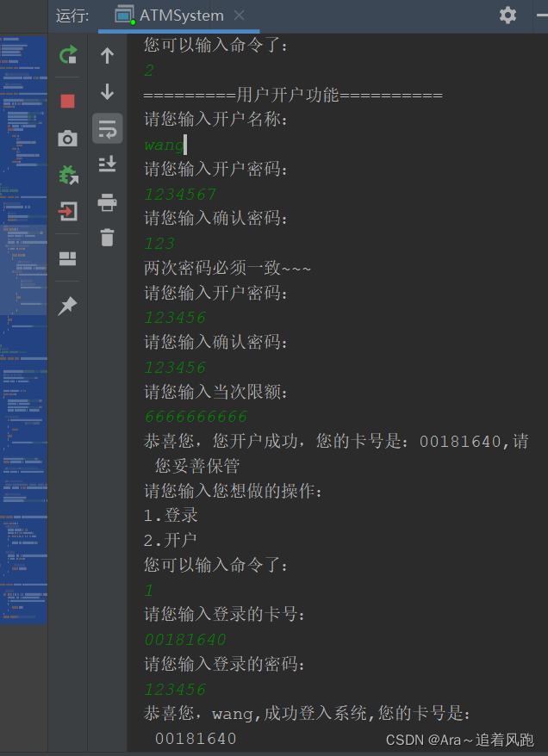Click the '请您输入登录的密码:' prompt
548x756 pixels.
tap(225, 664)
